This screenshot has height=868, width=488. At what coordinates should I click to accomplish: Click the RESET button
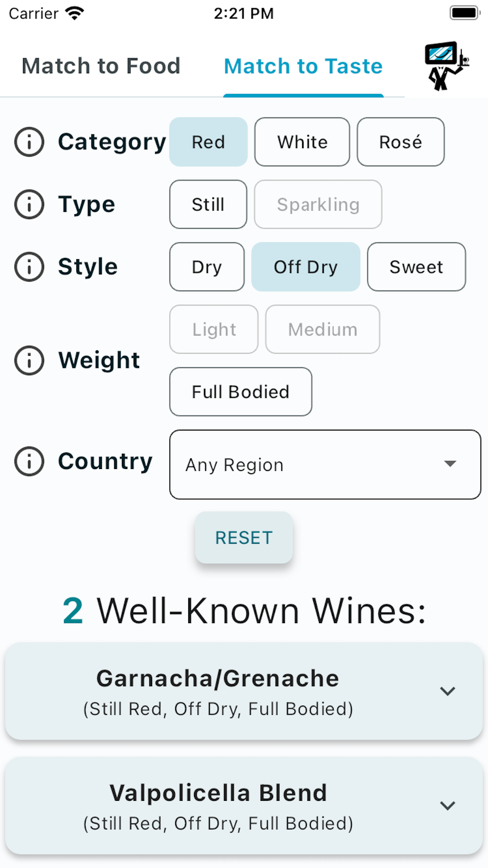click(x=244, y=537)
